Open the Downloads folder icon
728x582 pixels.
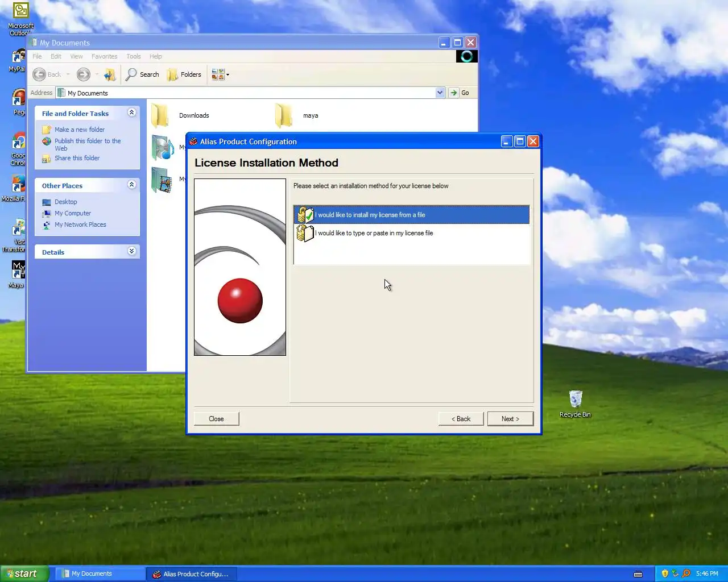pos(160,115)
